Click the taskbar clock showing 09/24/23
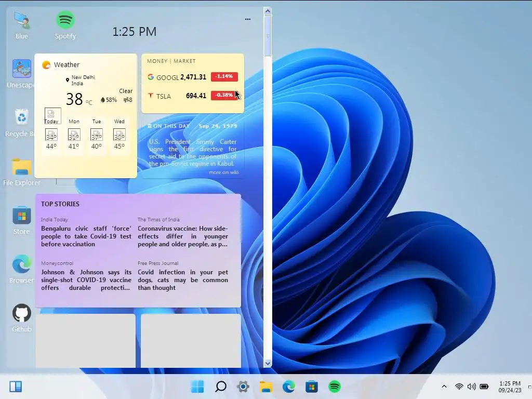532x399 pixels. click(x=510, y=387)
